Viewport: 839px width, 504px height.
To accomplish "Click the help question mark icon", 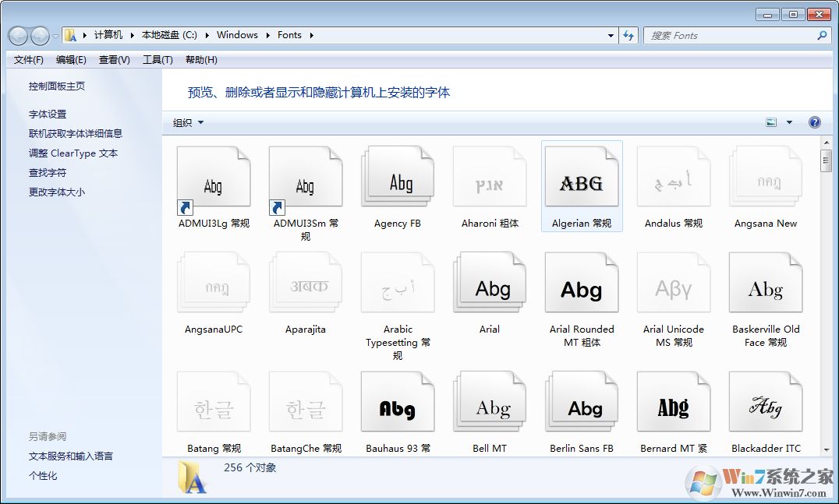I will [815, 122].
